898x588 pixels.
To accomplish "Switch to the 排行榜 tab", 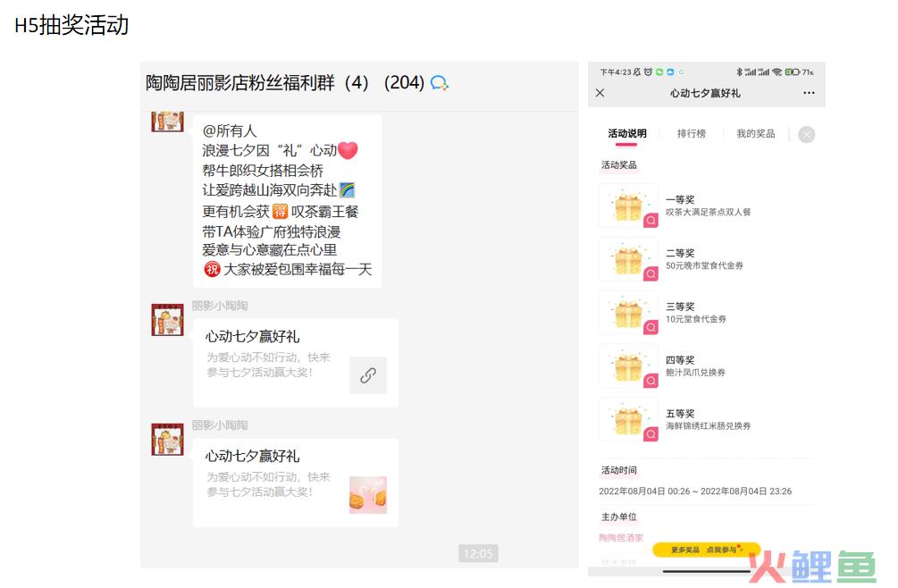I will click(692, 133).
